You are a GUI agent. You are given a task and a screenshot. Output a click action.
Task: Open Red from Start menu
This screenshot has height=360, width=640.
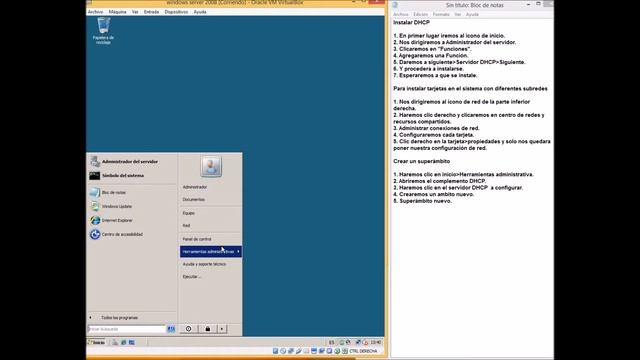pyautogui.click(x=186, y=226)
